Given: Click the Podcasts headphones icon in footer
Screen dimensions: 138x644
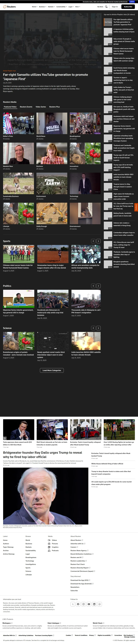Looking at the screenshot, I should pos(49,550).
